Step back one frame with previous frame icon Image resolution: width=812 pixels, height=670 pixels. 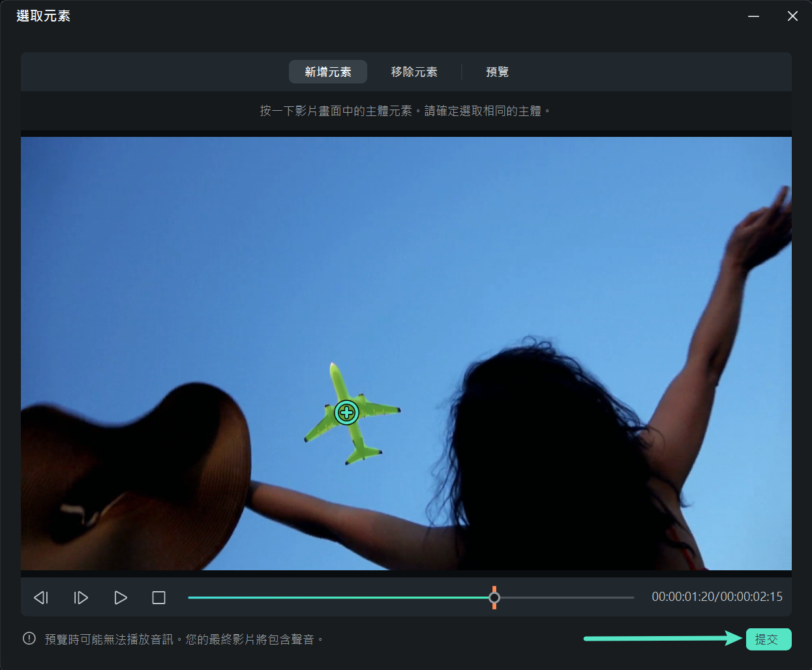tap(40, 597)
